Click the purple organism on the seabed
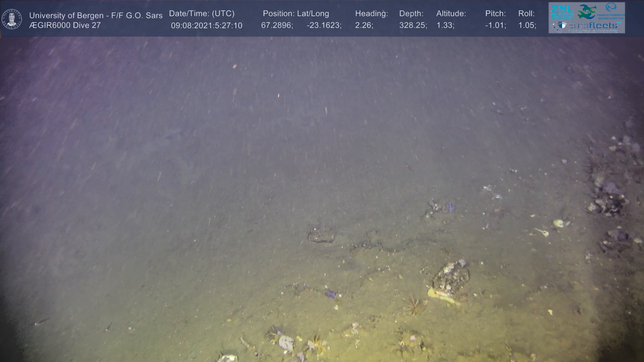Screen dimensions: 644x362 tap(331, 294)
